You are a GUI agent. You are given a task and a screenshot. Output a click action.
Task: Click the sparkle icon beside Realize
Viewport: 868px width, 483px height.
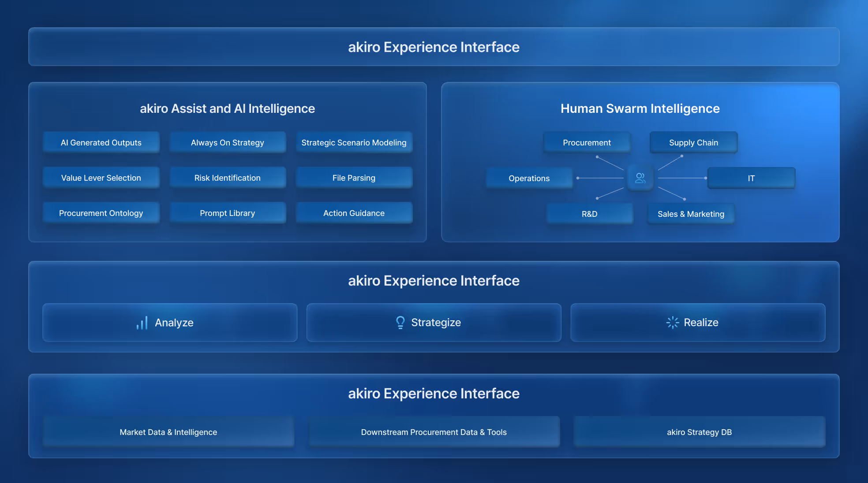tap(672, 323)
